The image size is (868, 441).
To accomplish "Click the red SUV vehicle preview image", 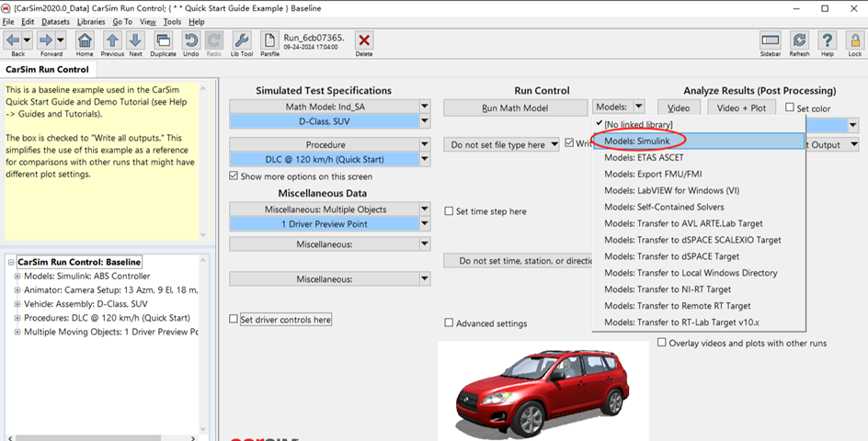I will click(x=542, y=390).
